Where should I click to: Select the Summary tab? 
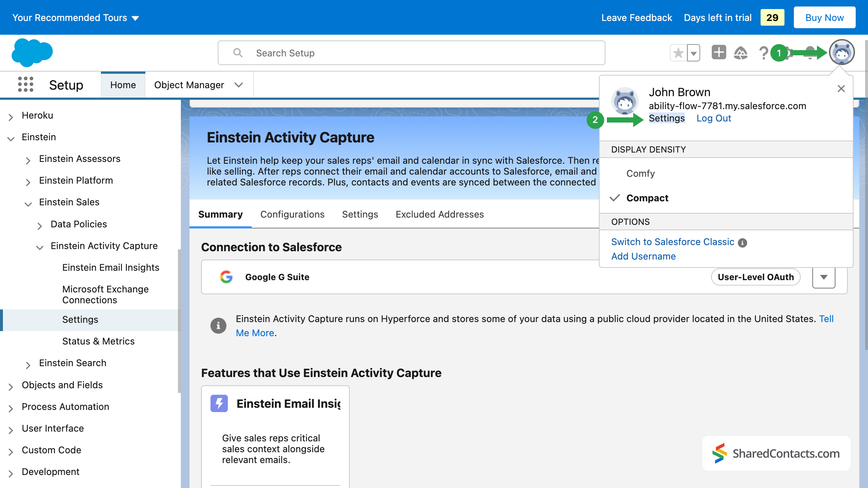click(x=220, y=214)
